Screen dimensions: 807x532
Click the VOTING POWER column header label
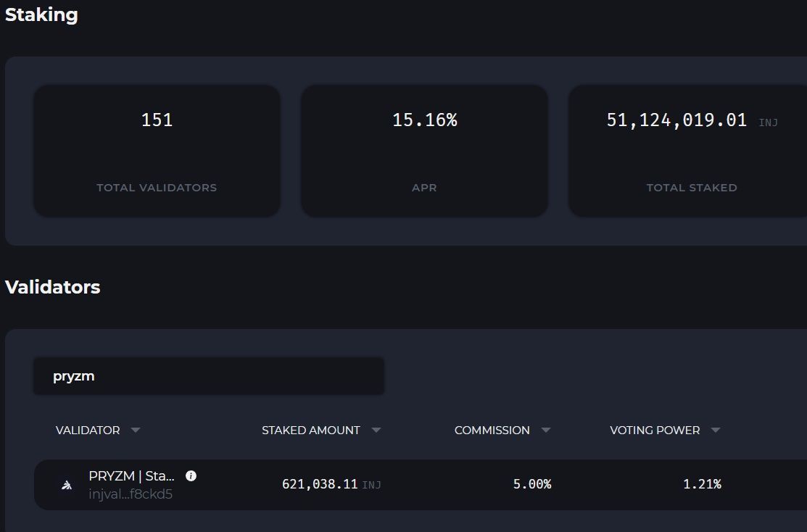tap(655, 430)
